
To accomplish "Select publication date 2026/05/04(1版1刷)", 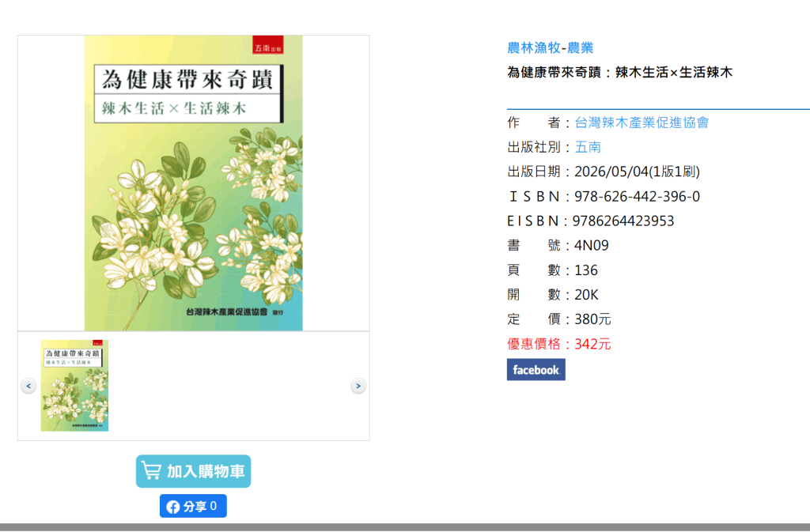I will [x=637, y=172].
